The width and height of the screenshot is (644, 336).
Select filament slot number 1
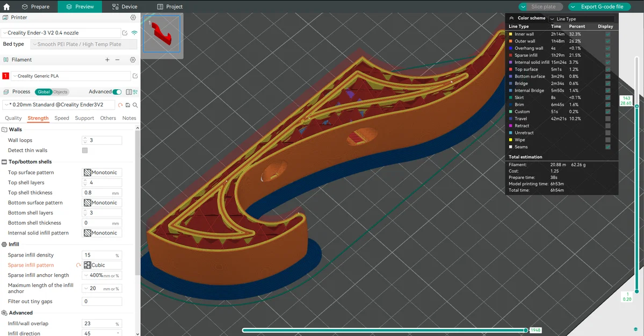[x=6, y=76]
